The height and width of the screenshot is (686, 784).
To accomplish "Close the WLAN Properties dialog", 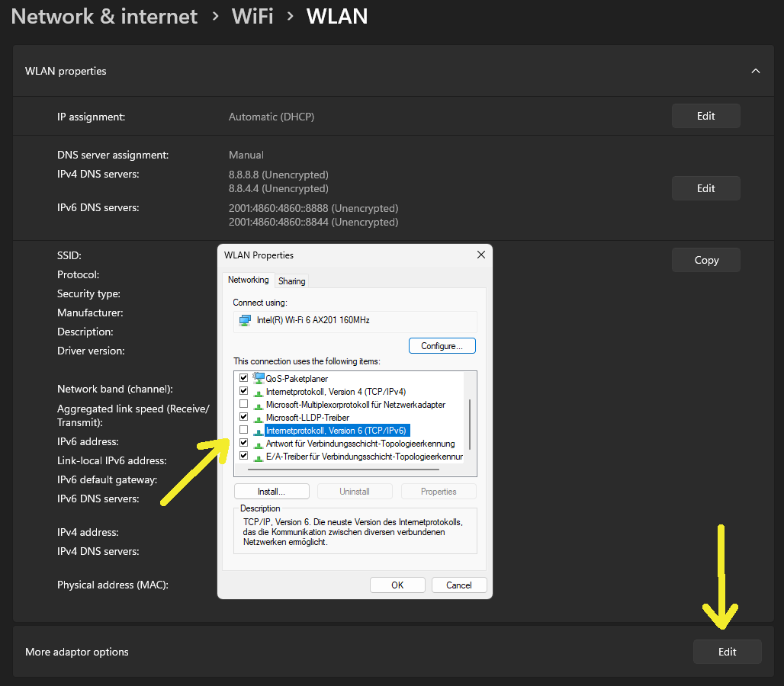I will 481,255.
